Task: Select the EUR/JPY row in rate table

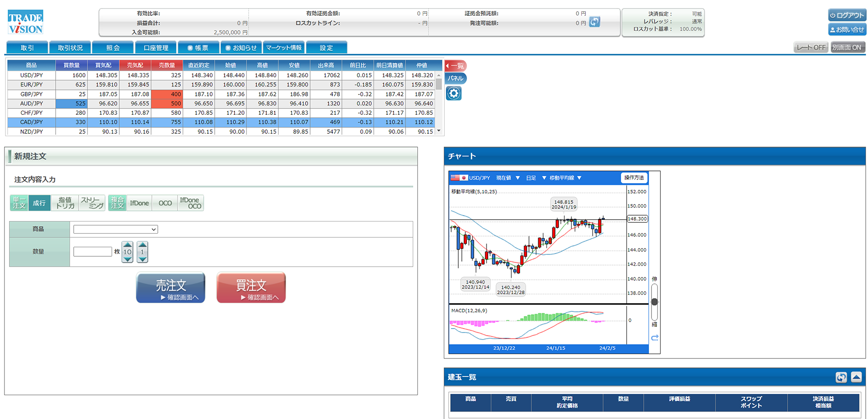Action: pos(221,85)
